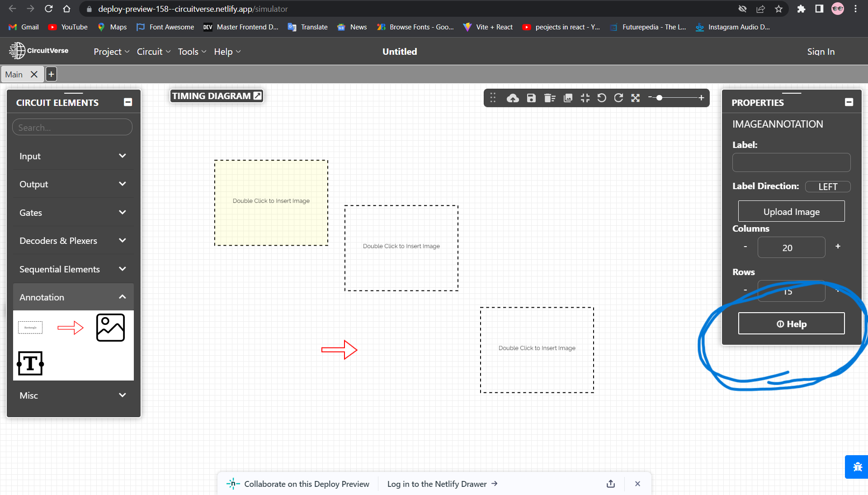The height and width of the screenshot is (495, 868).
Task: Click the zoom slider handle
Action: (660, 98)
